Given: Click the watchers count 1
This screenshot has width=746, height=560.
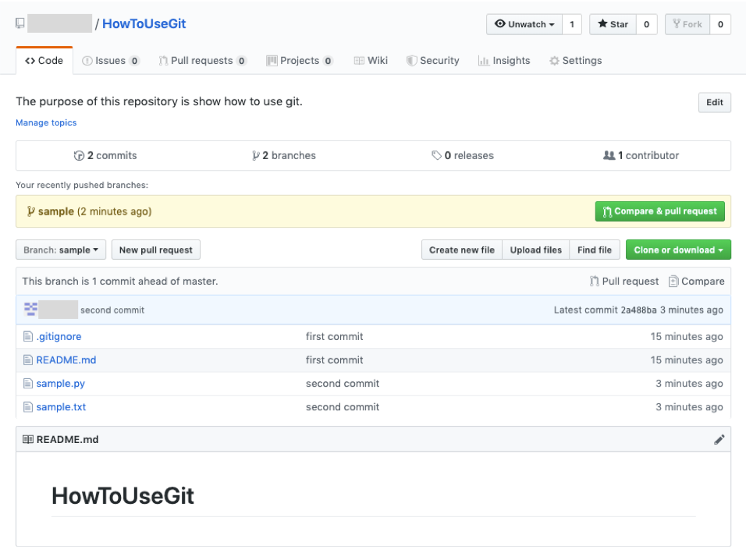Looking at the screenshot, I should click(572, 24).
